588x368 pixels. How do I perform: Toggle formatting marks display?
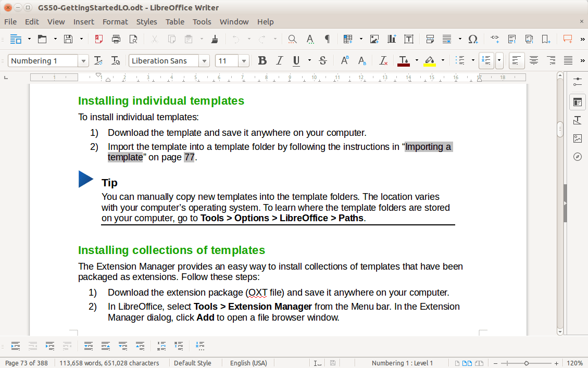tap(327, 39)
